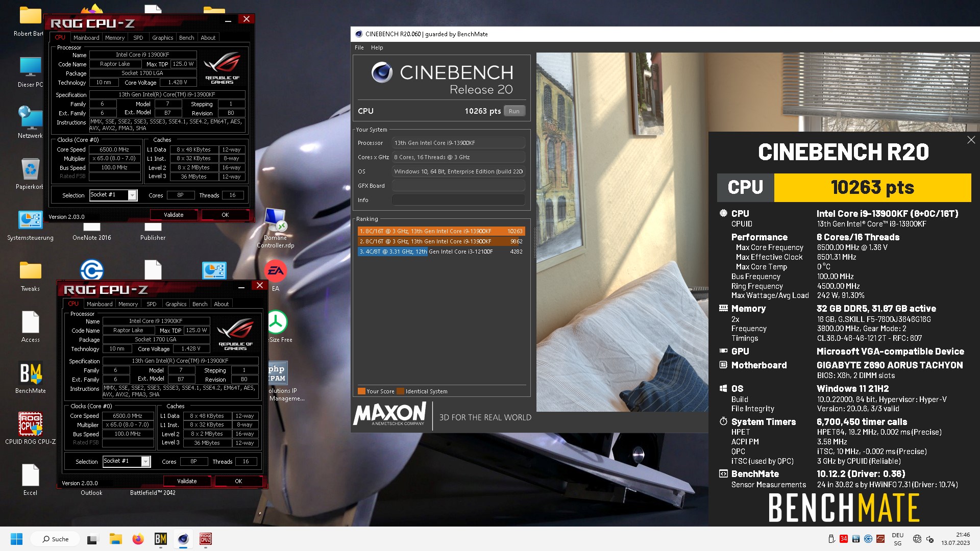Viewport: 980px width, 551px height.
Task: Open Task View on the taskbar
Action: pyautogui.click(x=92, y=539)
